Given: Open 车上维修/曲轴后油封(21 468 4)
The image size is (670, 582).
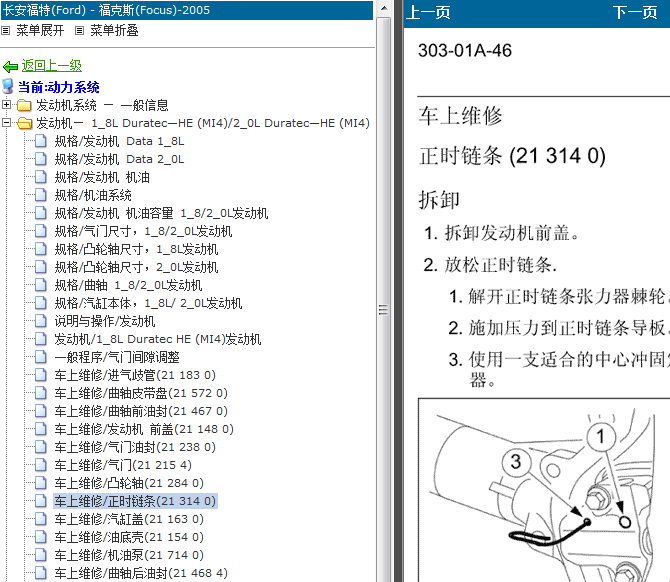Looking at the screenshot, I should tap(141, 573).
